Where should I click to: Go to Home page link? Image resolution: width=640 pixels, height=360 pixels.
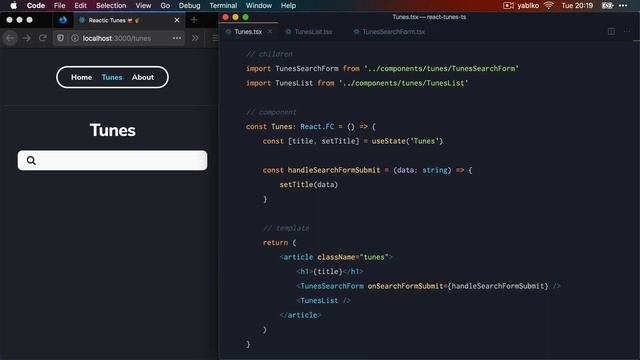point(81,77)
